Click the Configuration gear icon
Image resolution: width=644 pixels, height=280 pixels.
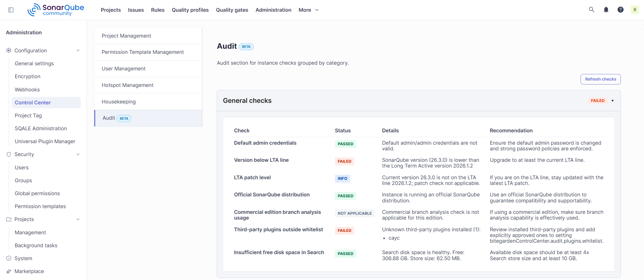point(9,51)
